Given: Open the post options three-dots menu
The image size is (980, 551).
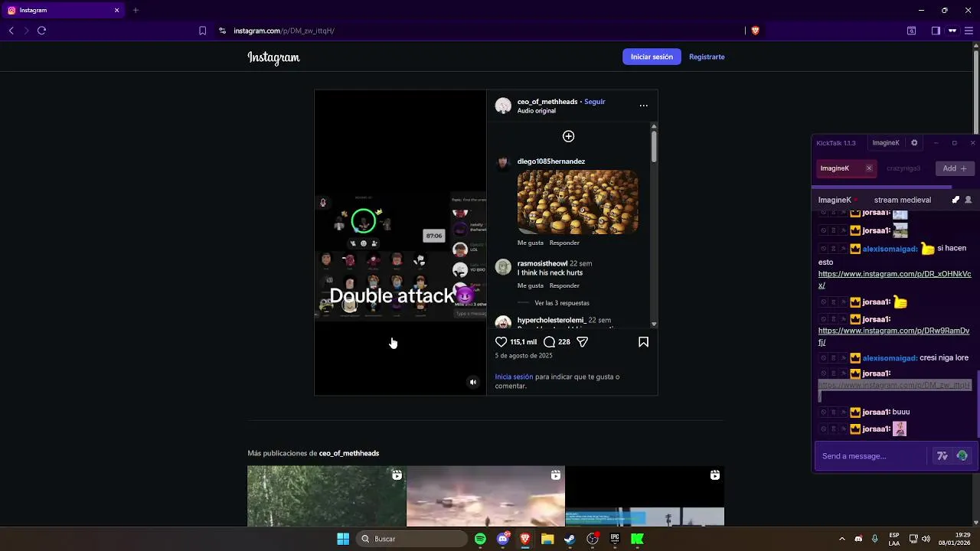Looking at the screenshot, I should click(x=643, y=106).
